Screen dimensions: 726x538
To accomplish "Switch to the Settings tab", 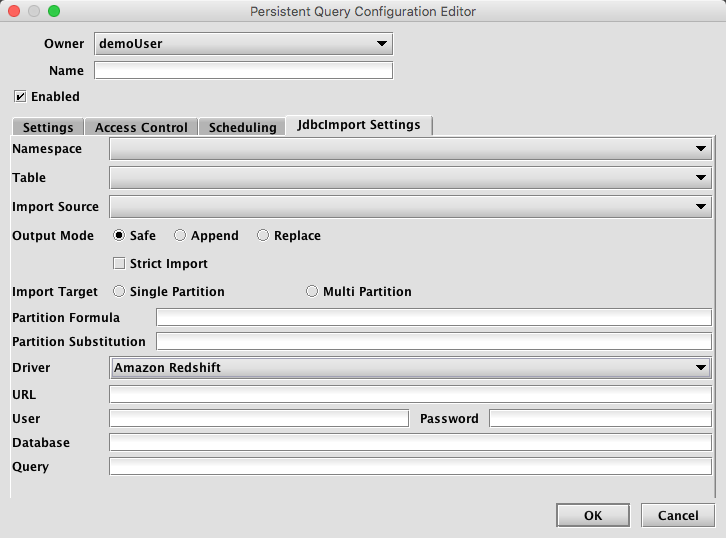I will 48,127.
